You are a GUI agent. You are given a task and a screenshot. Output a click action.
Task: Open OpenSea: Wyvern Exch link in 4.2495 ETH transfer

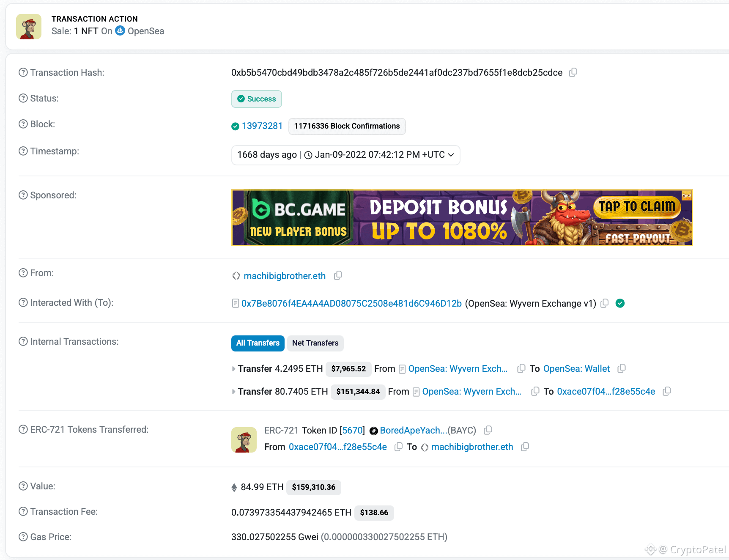[x=458, y=368]
